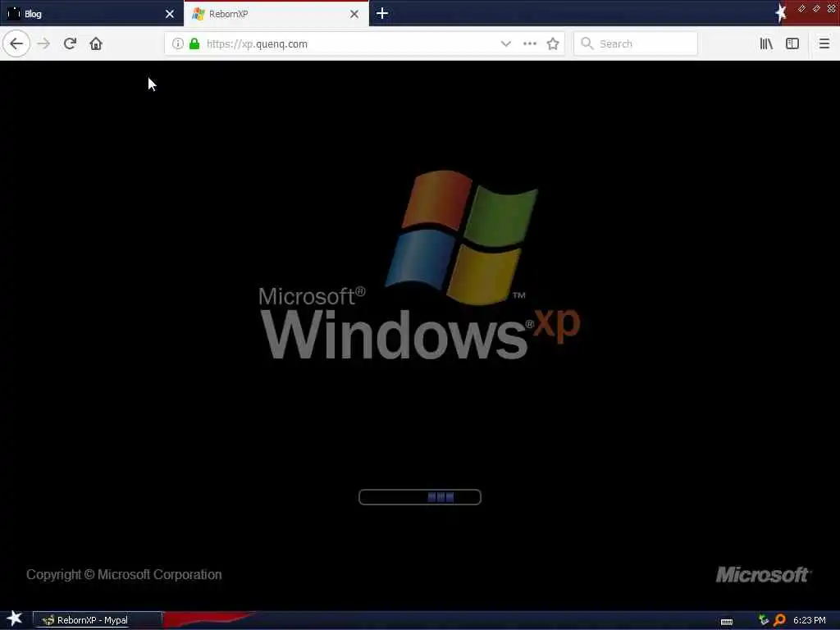The image size is (840, 630).
Task: Click the Microsoft logo at bottom right
Action: [764, 574]
